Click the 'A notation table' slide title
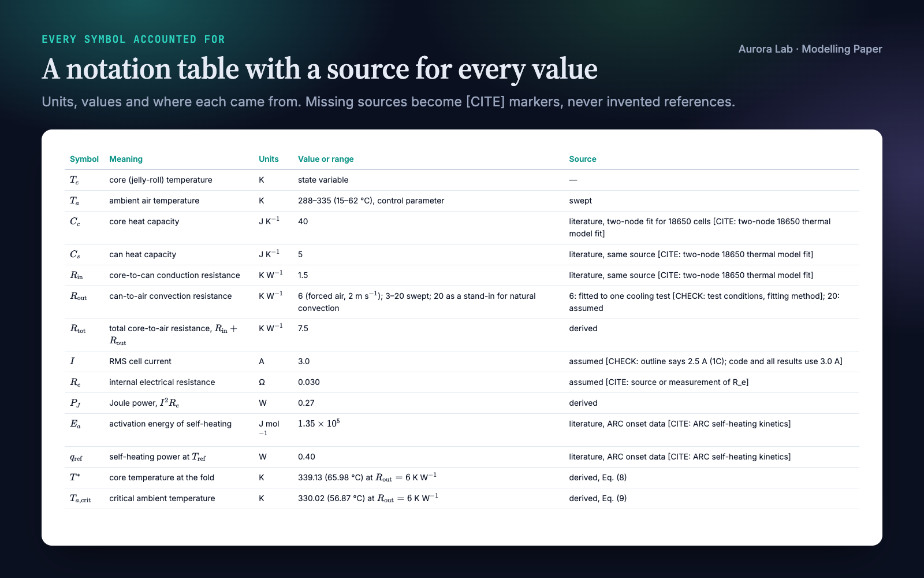The image size is (924, 578). click(319, 69)
